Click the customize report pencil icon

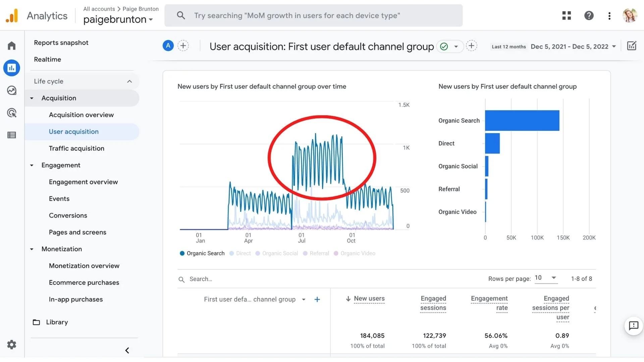[x=632, y=46]
